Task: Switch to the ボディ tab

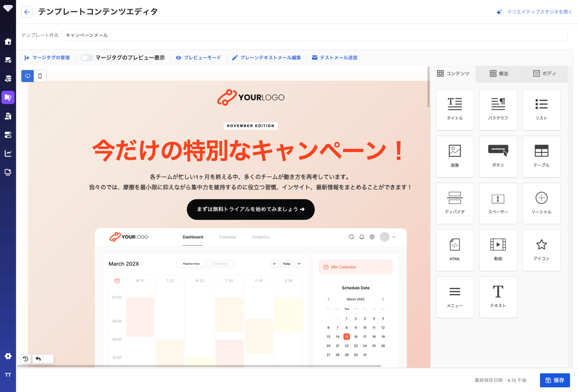Action: click(x=545, y=74)
